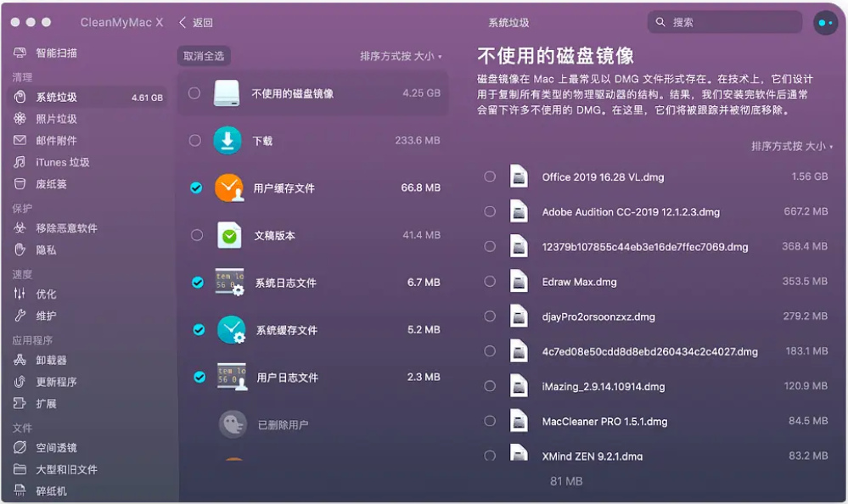This screenshot has width=848, height=504.
Task: Click the 系统缓存文件 teal clock icon
Action: (232, 330)
